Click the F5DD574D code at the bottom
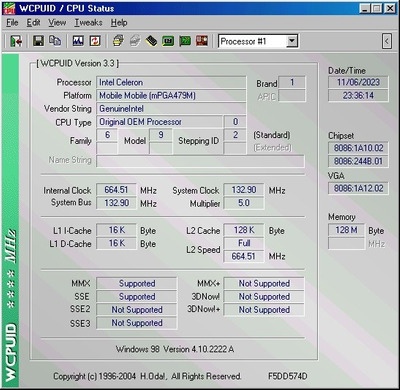Viewport: 400px width, 390px height. 288,376
